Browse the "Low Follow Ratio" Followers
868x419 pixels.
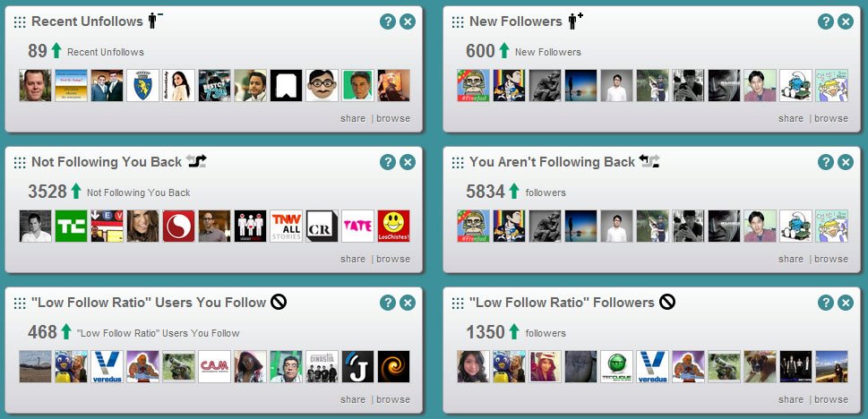tap(831, 399)
